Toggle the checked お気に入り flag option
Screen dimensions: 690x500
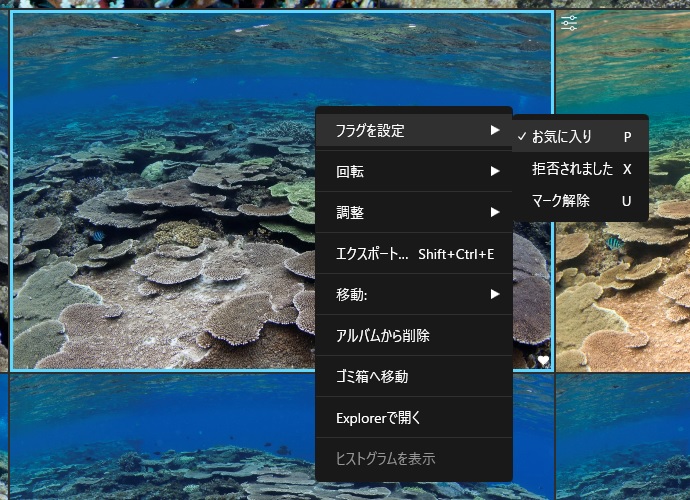coord(580,136)
